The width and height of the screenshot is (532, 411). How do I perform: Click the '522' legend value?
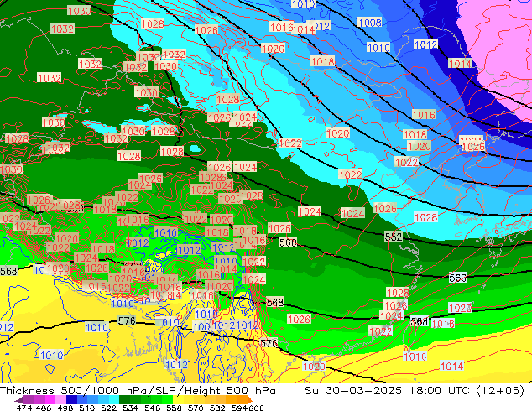pyautogui.click(x=108, y=408)
